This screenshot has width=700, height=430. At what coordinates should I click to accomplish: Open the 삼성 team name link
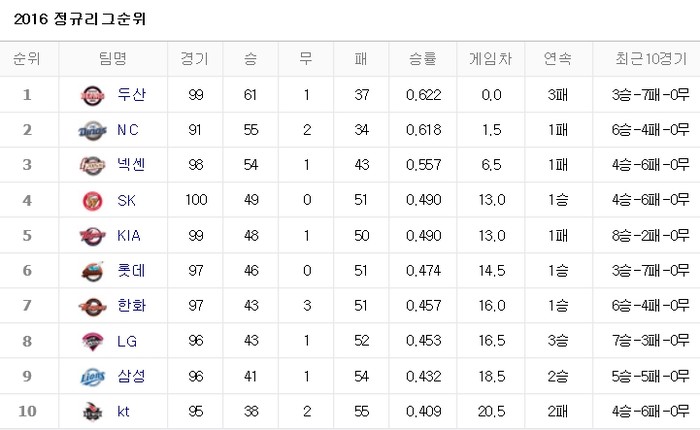pyautogui.click(x=131, y=376)
